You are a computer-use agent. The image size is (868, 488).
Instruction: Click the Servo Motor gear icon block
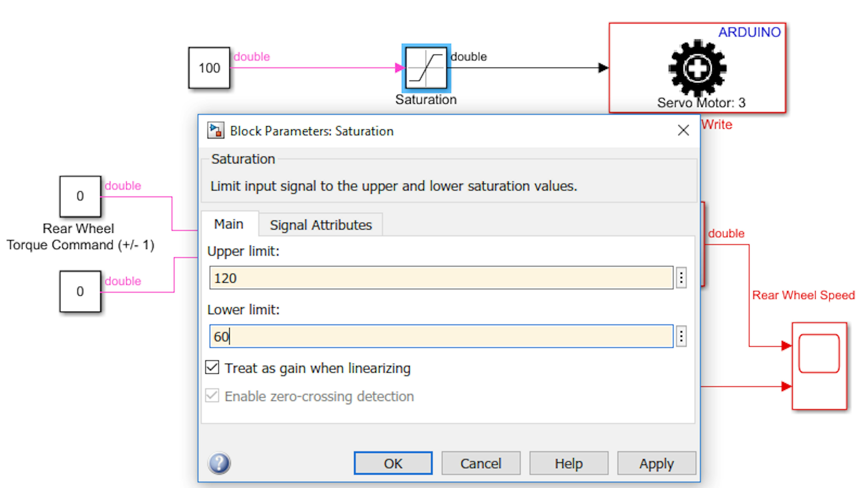(x=697, y=68)
